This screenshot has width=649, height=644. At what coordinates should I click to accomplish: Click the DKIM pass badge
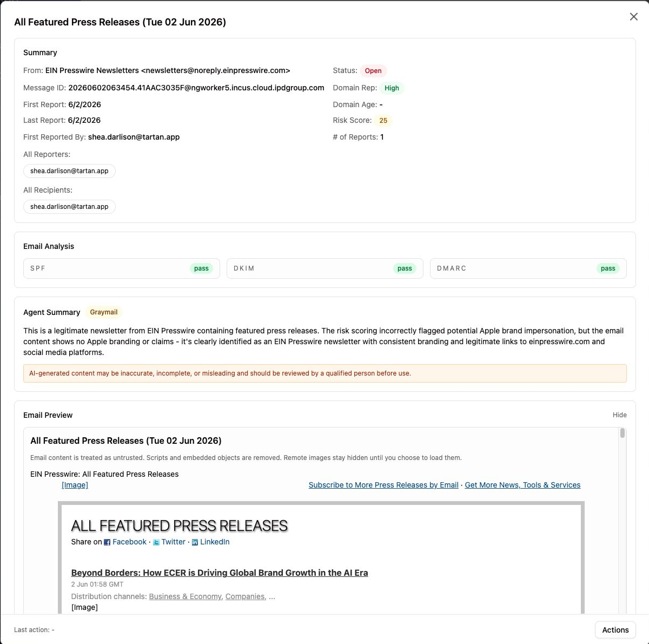tap(405, 268)
